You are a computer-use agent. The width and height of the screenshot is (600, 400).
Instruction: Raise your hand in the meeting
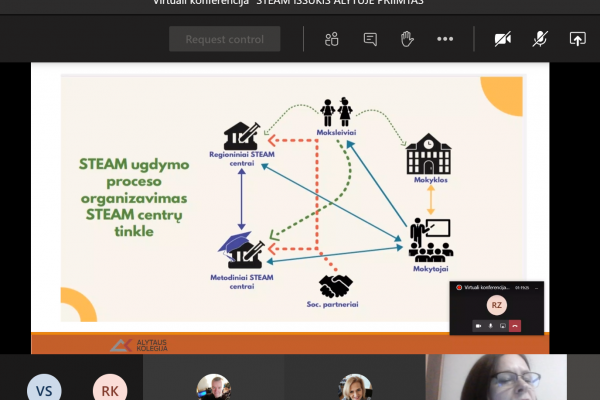(x=407, y=39)
